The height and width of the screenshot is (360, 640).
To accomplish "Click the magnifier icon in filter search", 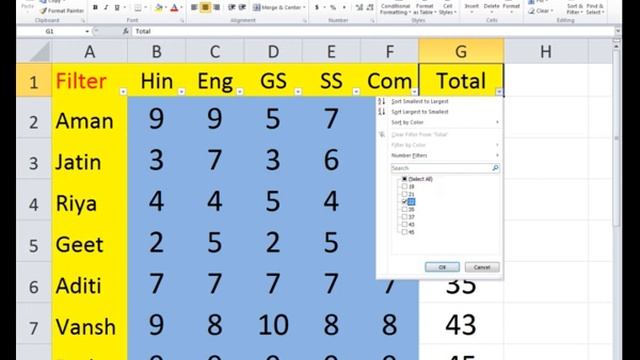I will (x=495, y=168).
